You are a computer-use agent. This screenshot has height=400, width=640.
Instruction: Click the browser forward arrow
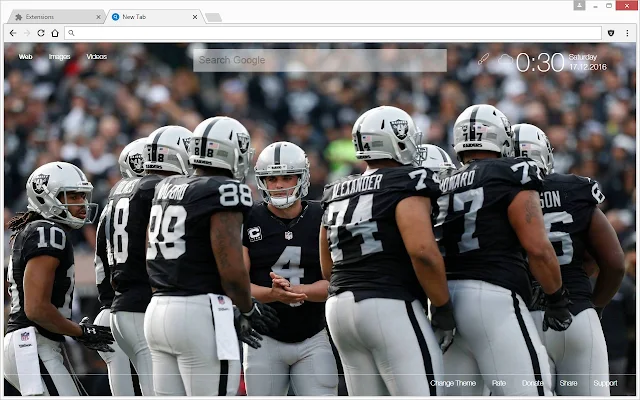(x=27, y=33)
